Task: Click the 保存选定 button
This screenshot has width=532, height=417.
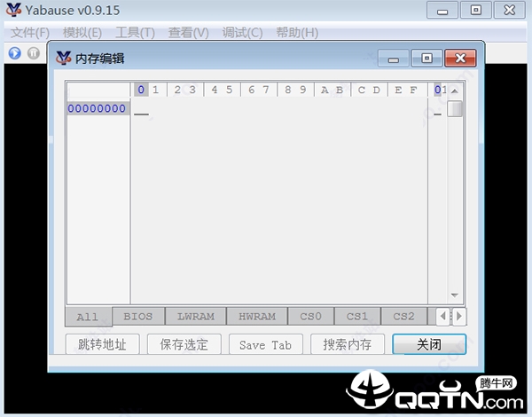Action: [x=184, y=344]
